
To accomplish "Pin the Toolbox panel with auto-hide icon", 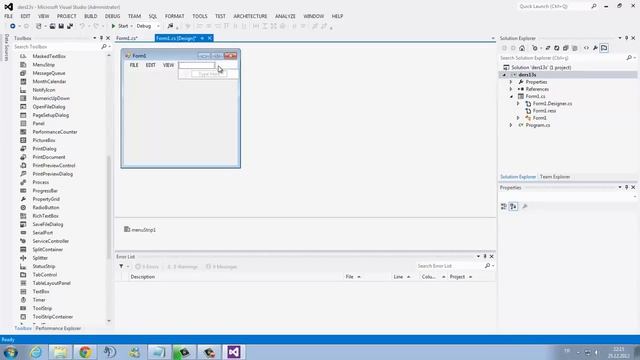I will [101, 38].
